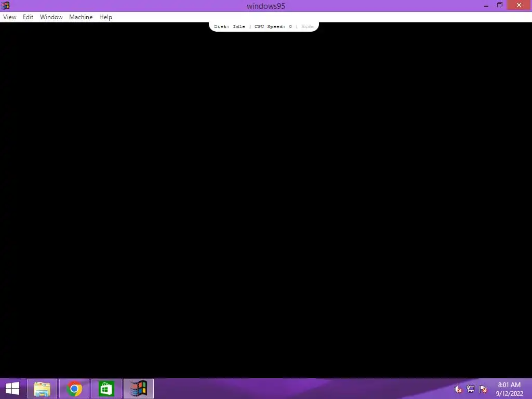Image resolution: width=532 pixels, height=399 pixels.
Task: Minimize the windows95 window
Action: pos(486,5)
